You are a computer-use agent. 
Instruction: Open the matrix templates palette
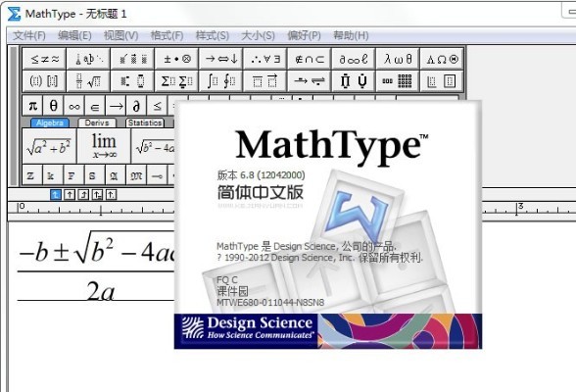pos(398,80)
